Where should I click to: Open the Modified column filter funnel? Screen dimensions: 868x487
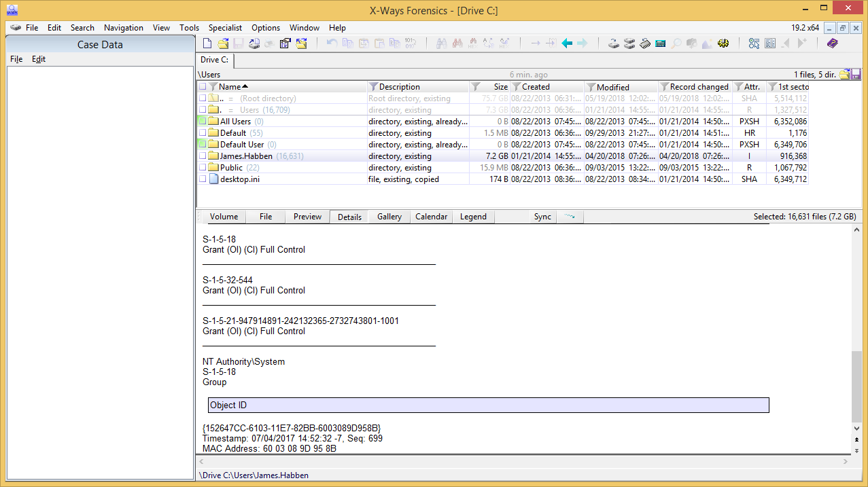(591, 87)
